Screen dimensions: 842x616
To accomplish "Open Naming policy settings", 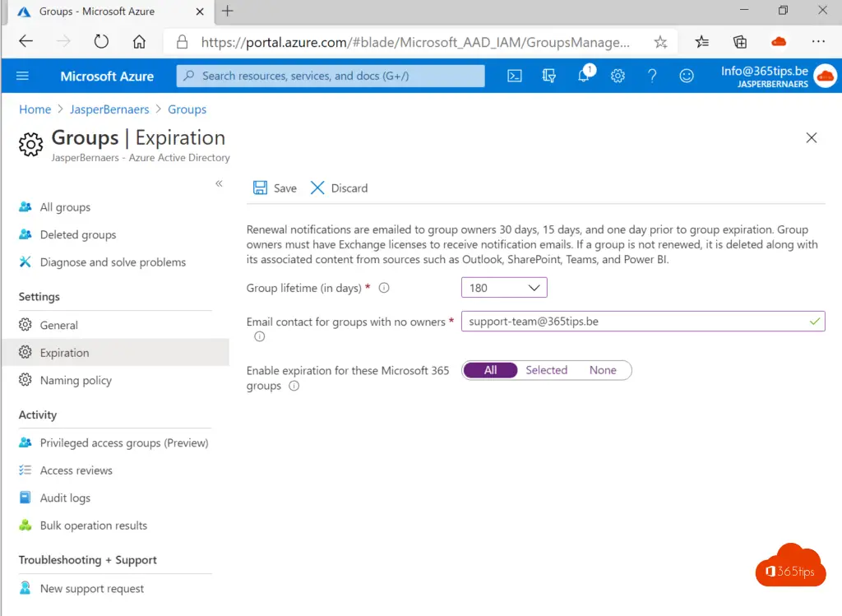I will [76, 380].
